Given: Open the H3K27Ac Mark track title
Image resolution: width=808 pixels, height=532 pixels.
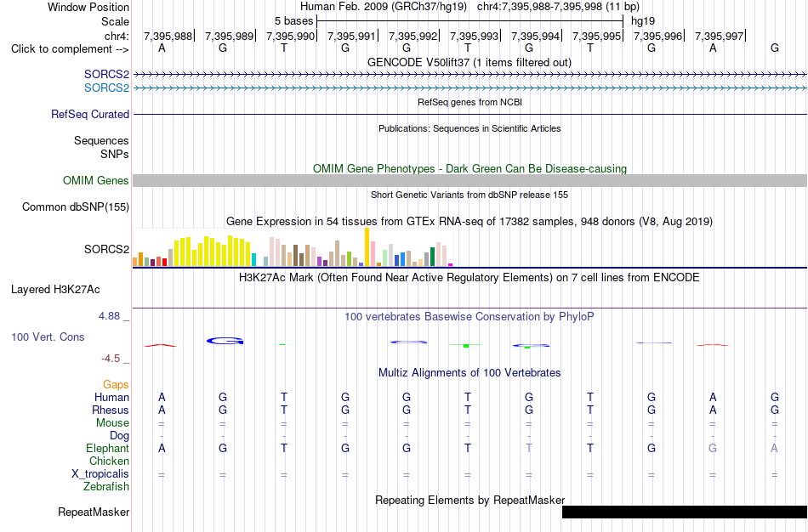Looking at the screenshot, I should pyautogui.click(x=469, y=278).
